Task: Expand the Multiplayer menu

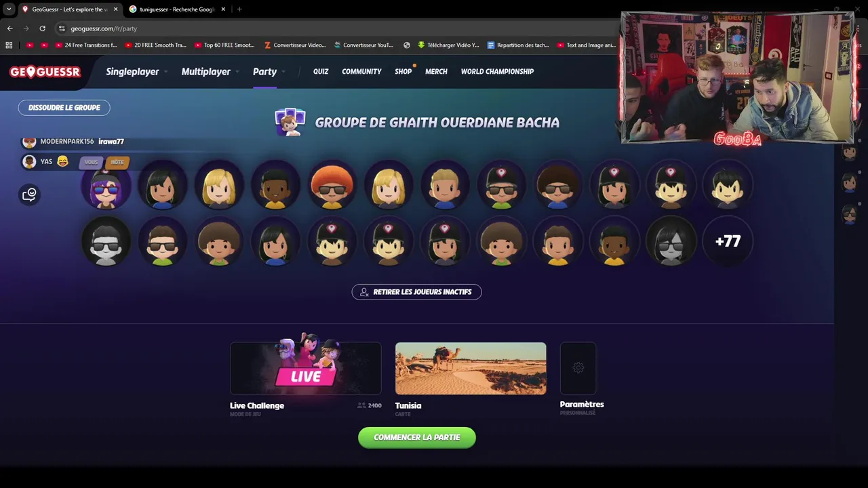Action: point(210,72)
